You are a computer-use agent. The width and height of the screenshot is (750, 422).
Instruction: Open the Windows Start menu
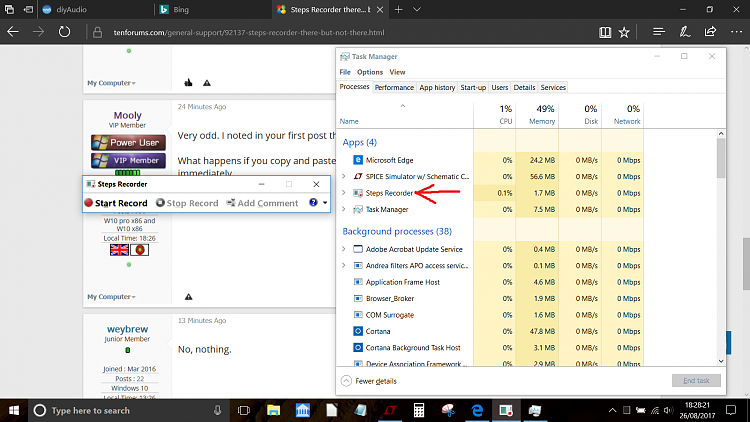coord(13,410)
